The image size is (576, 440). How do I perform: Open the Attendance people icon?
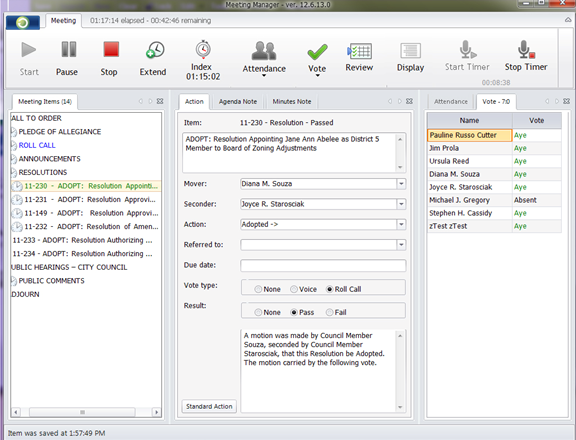click(264, 51)
